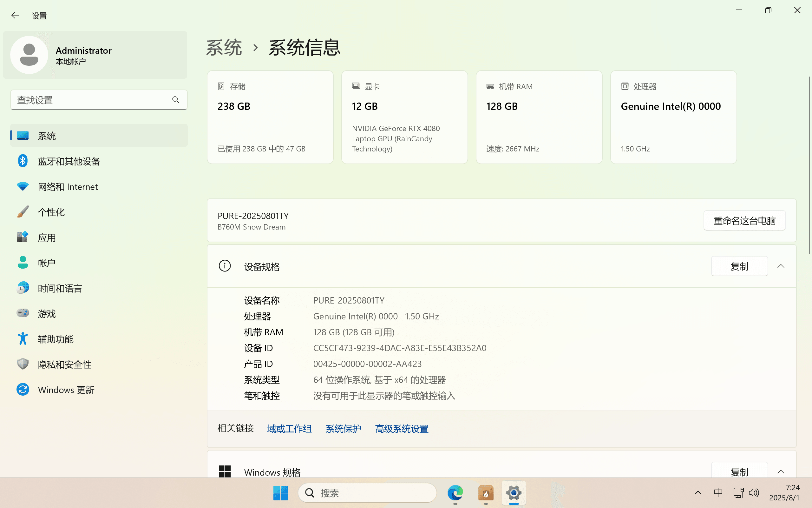This screenshot has height=508, width=812.
Task: Copy the 设备规格 details
Action: tap(740, 266)
